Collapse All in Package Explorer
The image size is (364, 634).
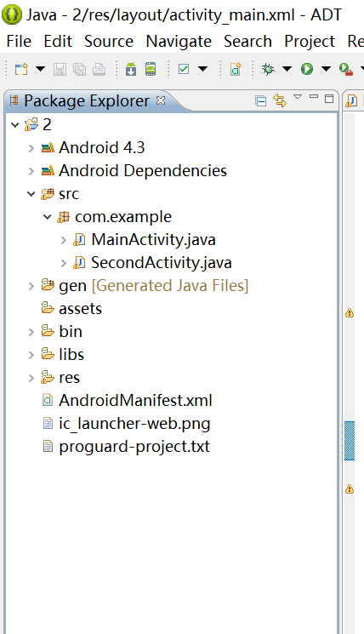point(260,100)
